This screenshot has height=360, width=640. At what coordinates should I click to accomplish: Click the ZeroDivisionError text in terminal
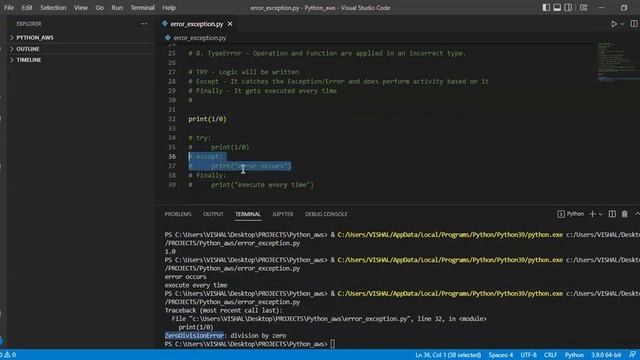pyautogui.click(x=194, y=336)
